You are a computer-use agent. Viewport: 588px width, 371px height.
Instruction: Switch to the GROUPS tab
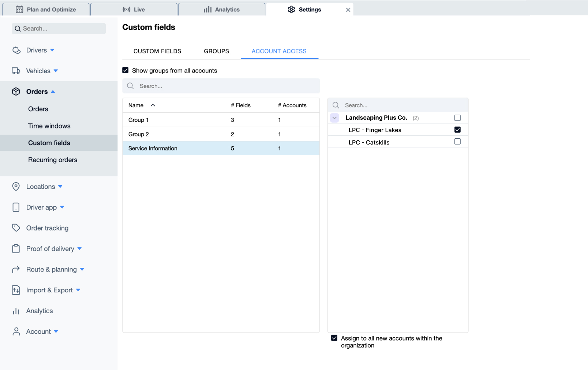[216, 51]
